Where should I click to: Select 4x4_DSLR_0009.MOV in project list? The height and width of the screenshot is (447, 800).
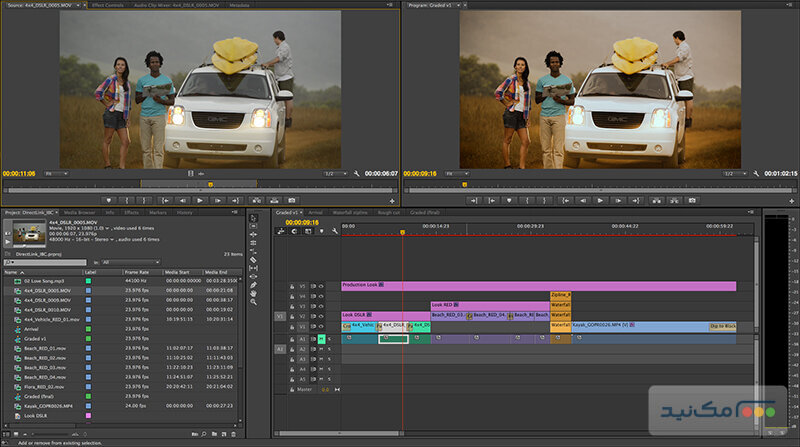point(47,300)
